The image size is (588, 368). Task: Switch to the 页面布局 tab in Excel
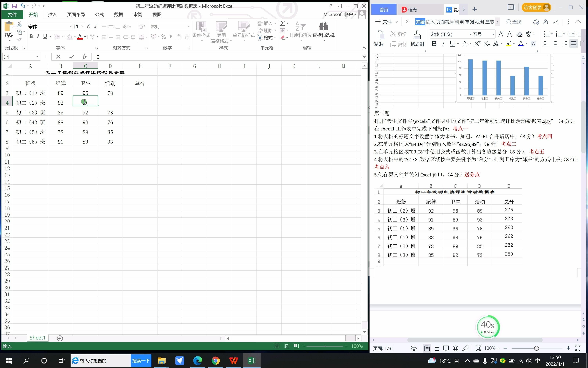click(76, 15)
